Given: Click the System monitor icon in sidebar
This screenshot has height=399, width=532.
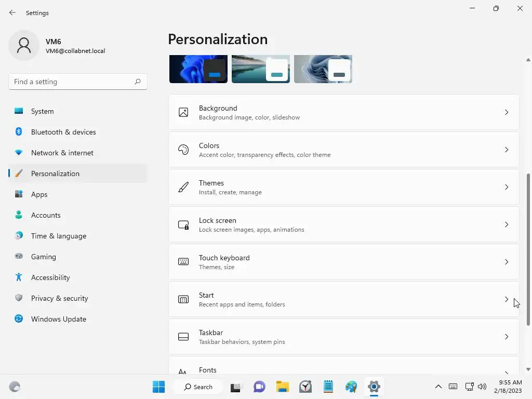Looking at the screenshot, I should (19, 111).
